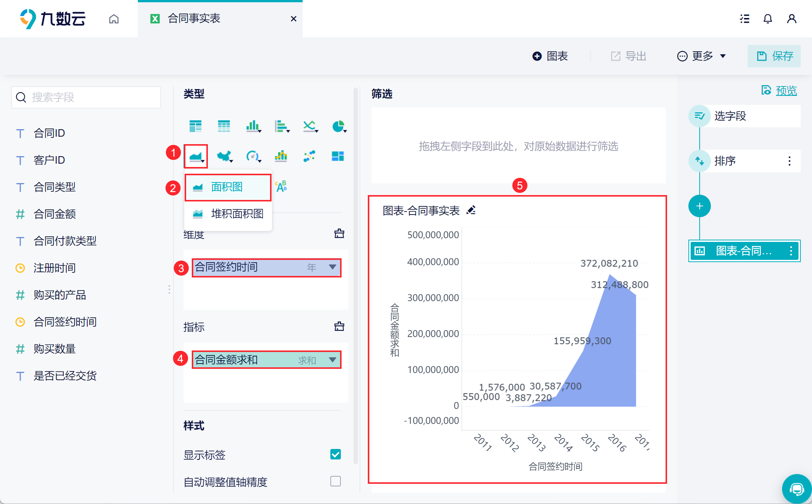Enable 自动调整值轴精度 checkbox
Viewport: 812px width, 504px height.
336,481
